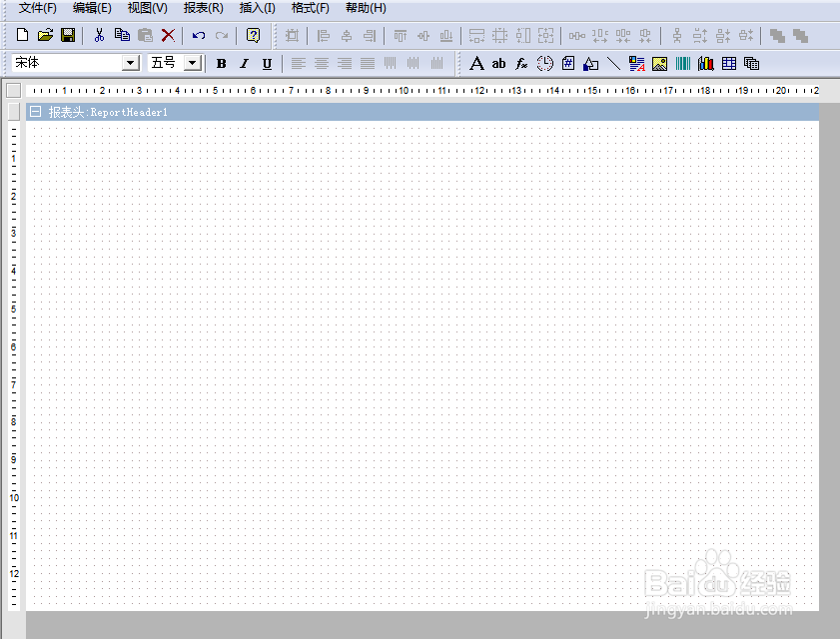Insert a shape control
The height and width of the screenshot is (639, 840).
591,64
